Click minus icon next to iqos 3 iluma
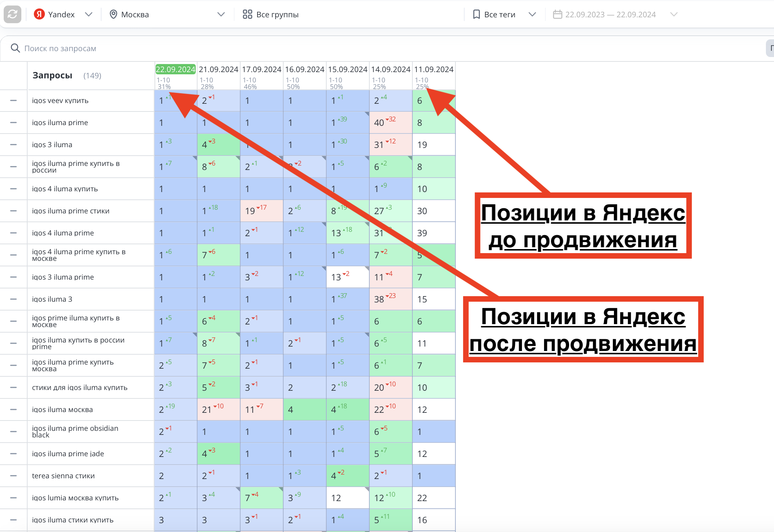Viewport: 774px width, 532px height. [x=13, y=145]
